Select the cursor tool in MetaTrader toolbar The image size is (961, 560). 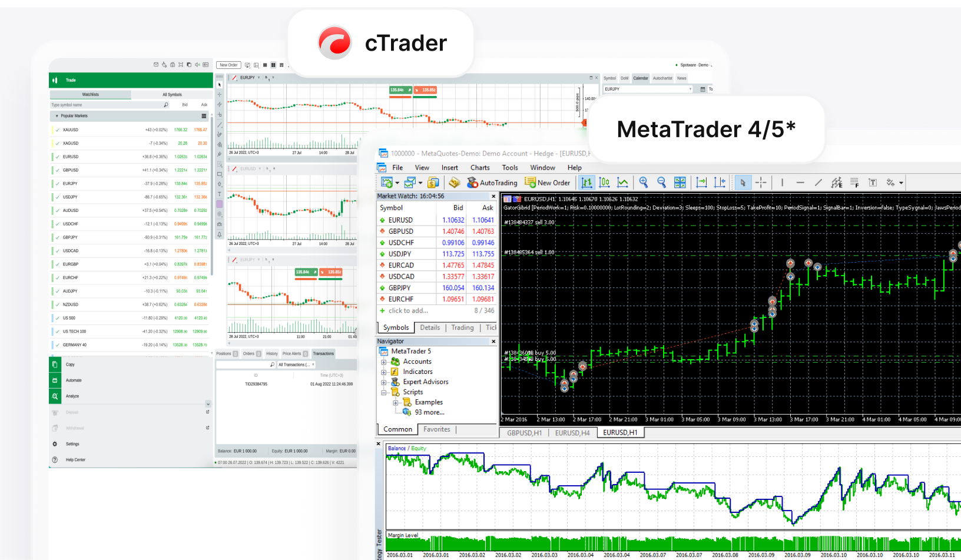click(743, 183)
